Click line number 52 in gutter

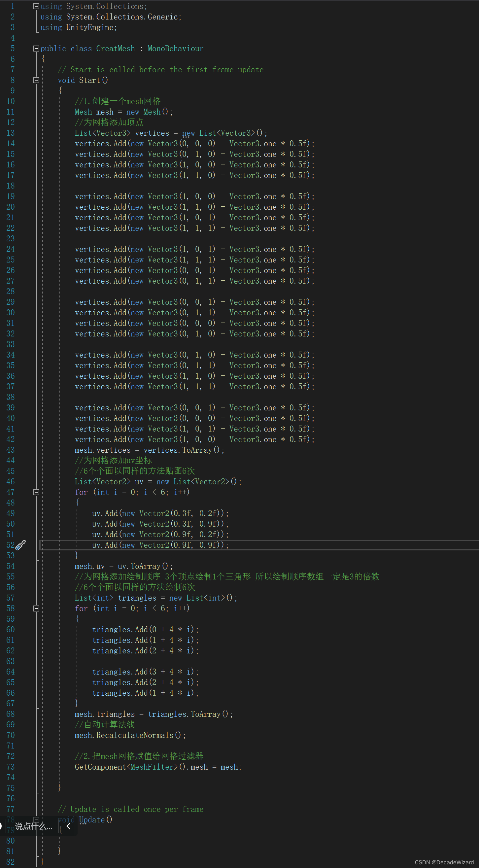pyautogui.click(x=11, y=545)
